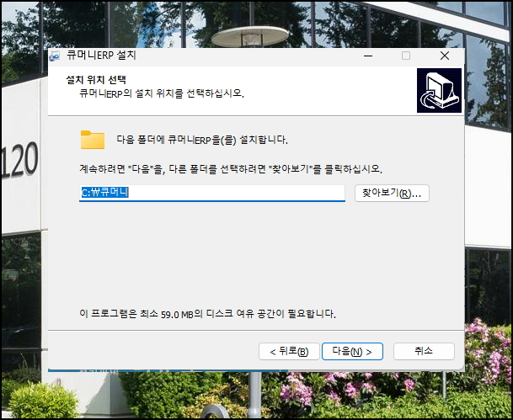The width and height of the screenshot is (513, 420).
Task: Click subtitle 큐머니ERP의 설치 위치를 선택하십시오
Action: [162, 93]
